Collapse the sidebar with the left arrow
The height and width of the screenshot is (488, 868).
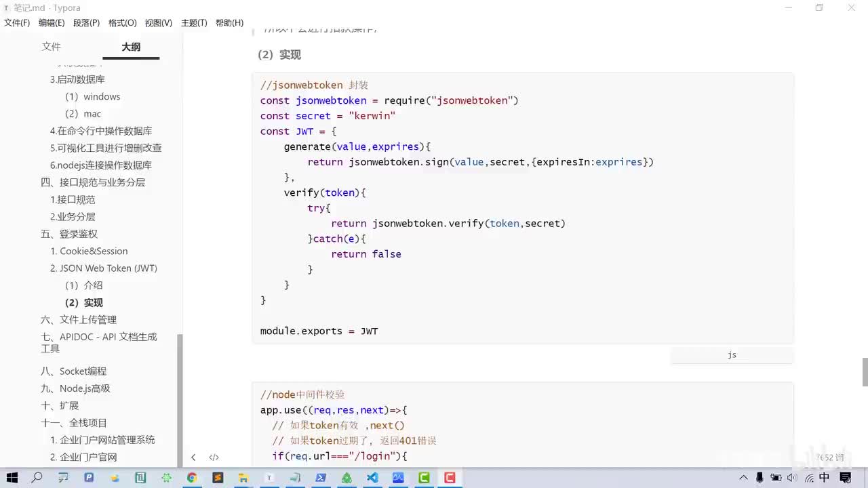[x=193, y=457]
